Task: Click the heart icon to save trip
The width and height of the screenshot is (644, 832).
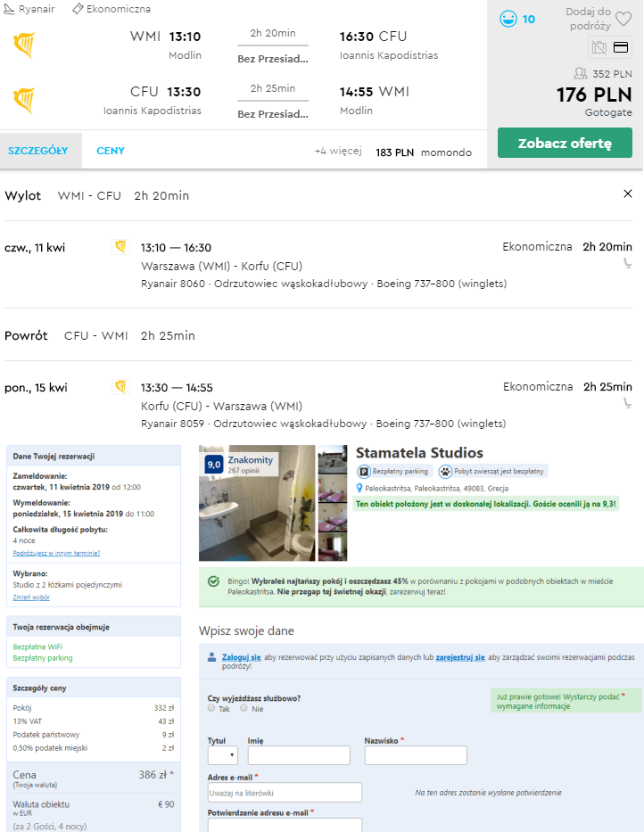Action: click(623, 19)
